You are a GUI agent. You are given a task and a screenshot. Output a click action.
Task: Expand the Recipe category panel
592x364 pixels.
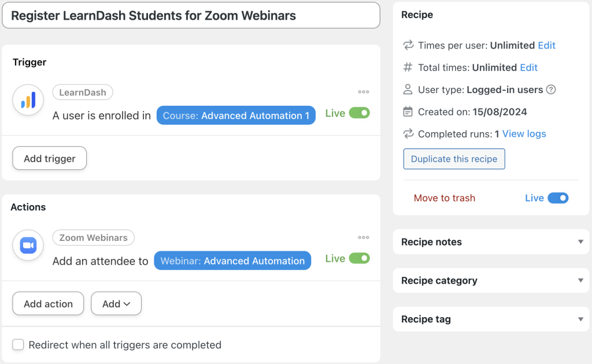click(580, 281)
